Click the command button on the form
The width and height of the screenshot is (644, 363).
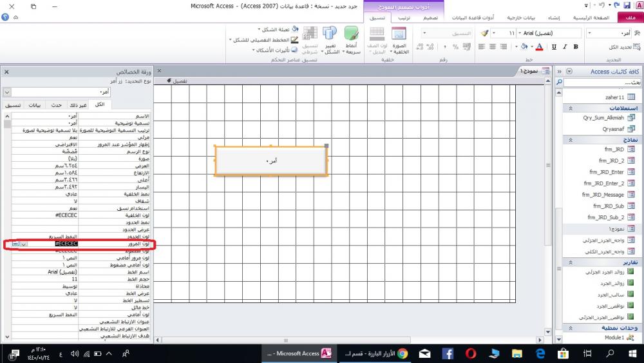(271, 161)
